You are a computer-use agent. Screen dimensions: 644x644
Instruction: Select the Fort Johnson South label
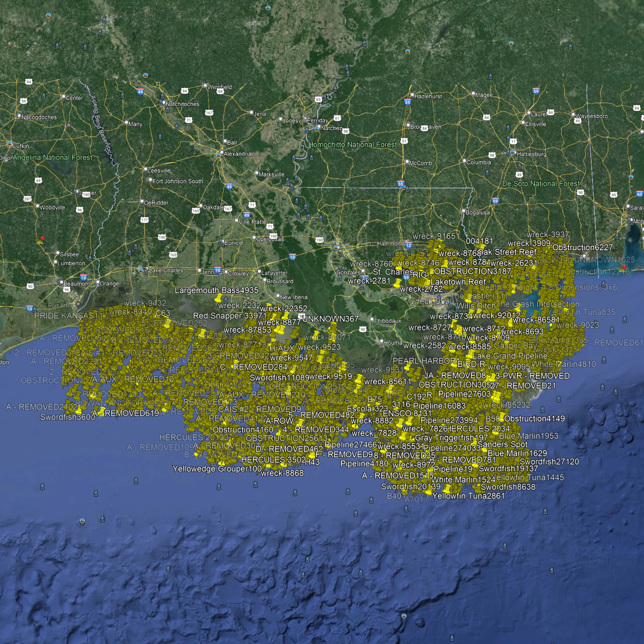178,181
